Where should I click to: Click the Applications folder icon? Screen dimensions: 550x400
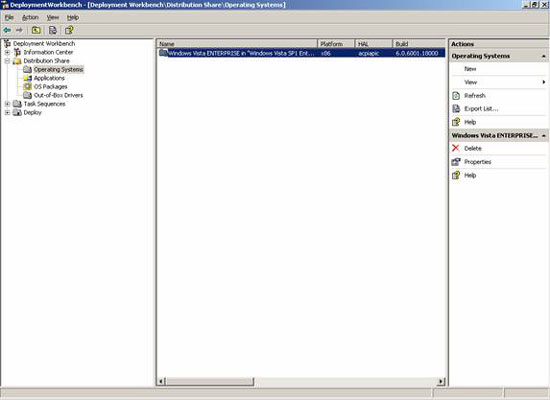27,78
